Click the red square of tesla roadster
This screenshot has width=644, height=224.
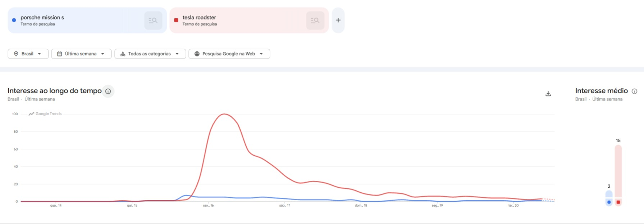[176, 20]
